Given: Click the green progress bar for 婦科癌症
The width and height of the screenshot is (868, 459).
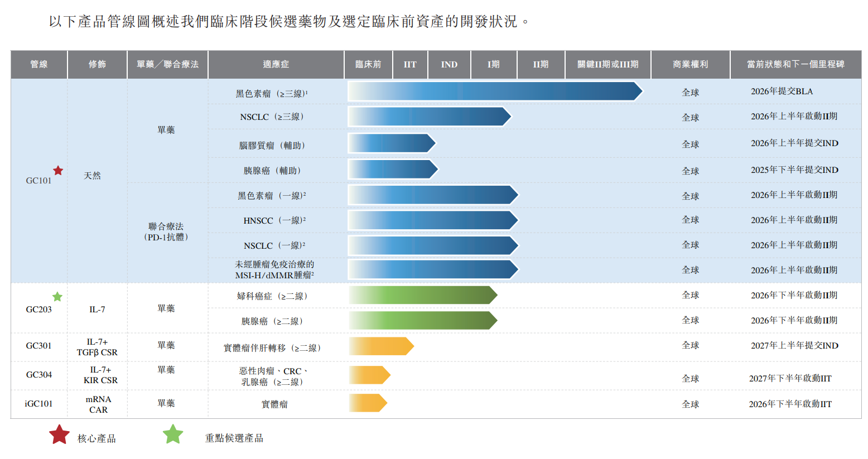Looking at the screenshot, I should (423, 295).
